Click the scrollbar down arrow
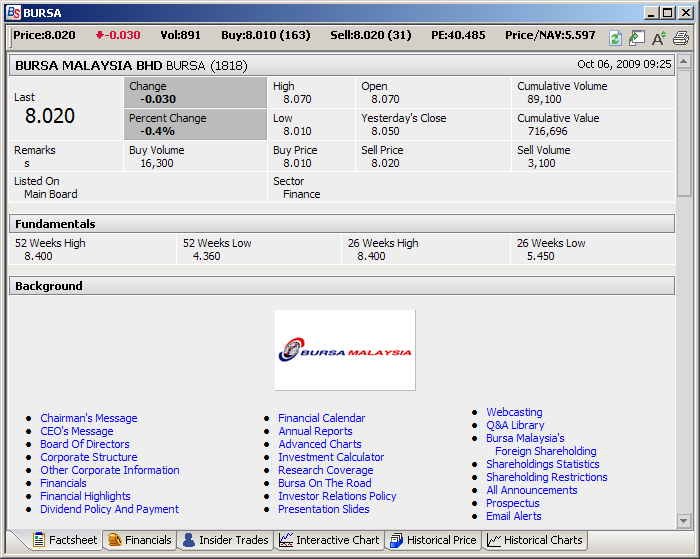The width and height of the screenshot is (700, 559). pyautogui.click(x=683, y=521)
